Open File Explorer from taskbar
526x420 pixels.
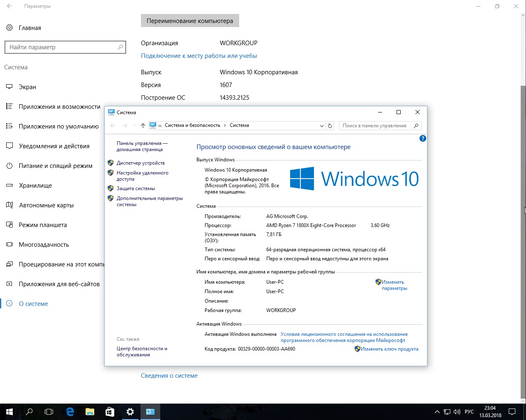point(90,411)
